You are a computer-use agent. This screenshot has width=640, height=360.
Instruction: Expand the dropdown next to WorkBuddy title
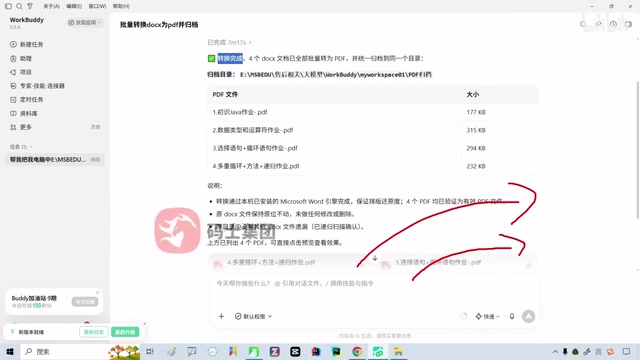point(85,22)
